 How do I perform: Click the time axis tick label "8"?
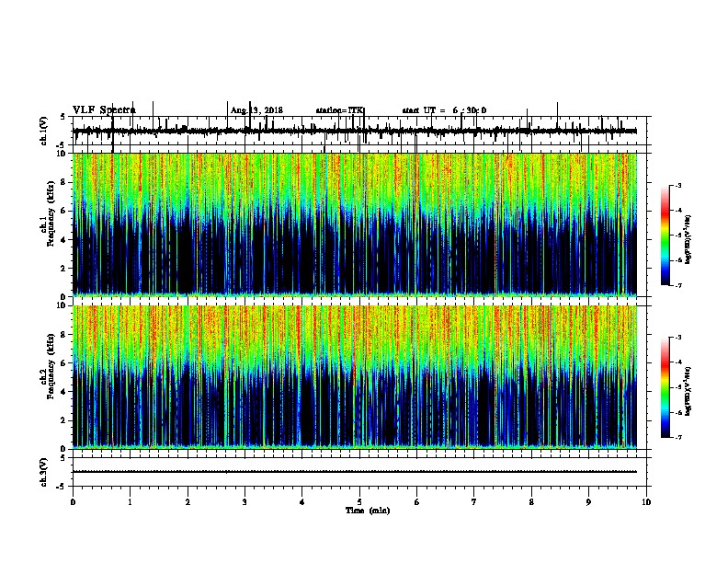click(531, 502)
